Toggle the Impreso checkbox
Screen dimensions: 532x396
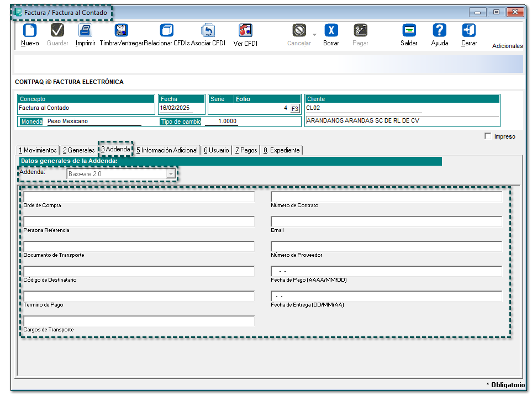[x=488, y=136]
